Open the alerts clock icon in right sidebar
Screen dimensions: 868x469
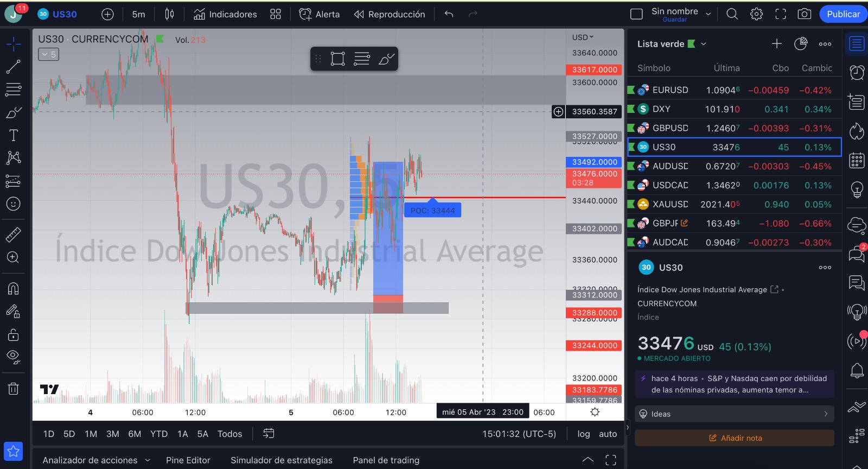857,72
